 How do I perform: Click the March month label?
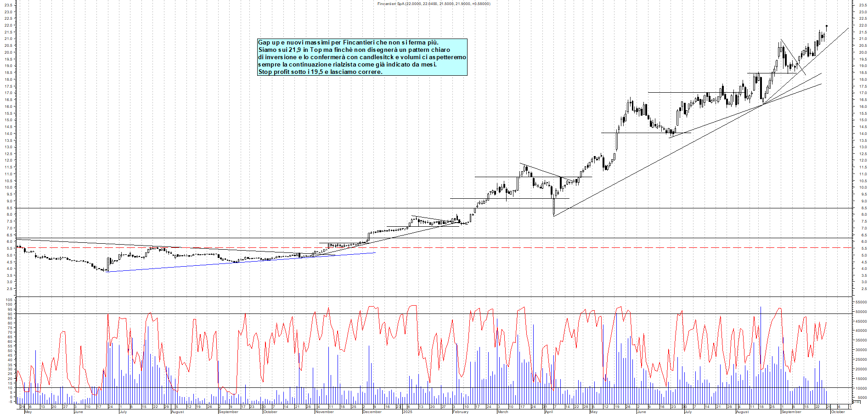[502, 412]
